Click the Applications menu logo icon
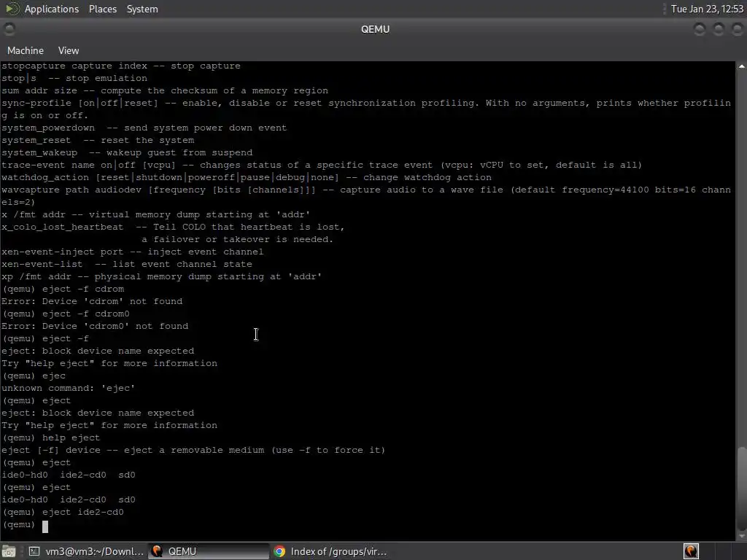Viewport: 747px width, 560px height. 12,9
